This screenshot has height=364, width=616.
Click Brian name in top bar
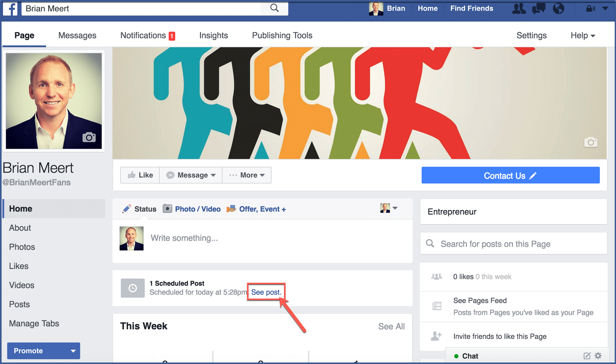point(396,8)
